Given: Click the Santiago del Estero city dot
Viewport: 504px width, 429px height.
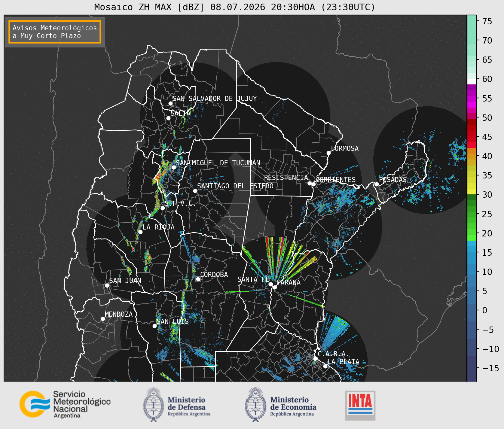Looking at the screenshot, I should coord(195,191).
